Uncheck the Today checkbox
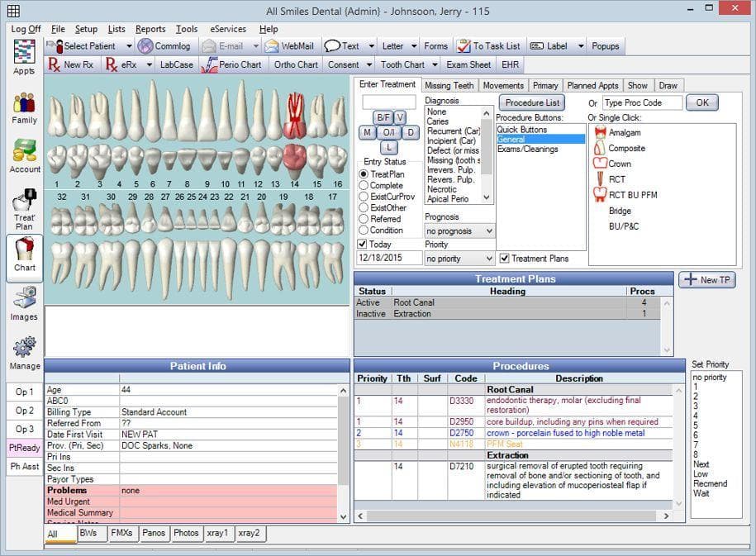The height and width of the screenshot is (556, 756). point(363,244)
